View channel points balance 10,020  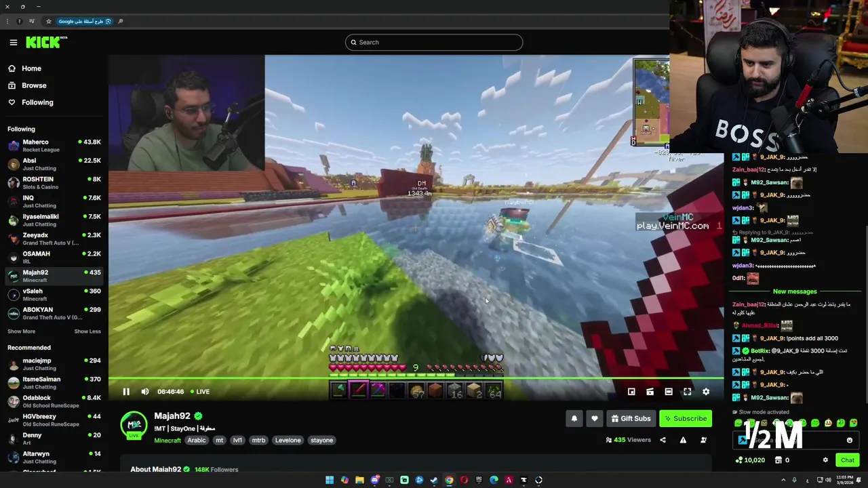750,460
